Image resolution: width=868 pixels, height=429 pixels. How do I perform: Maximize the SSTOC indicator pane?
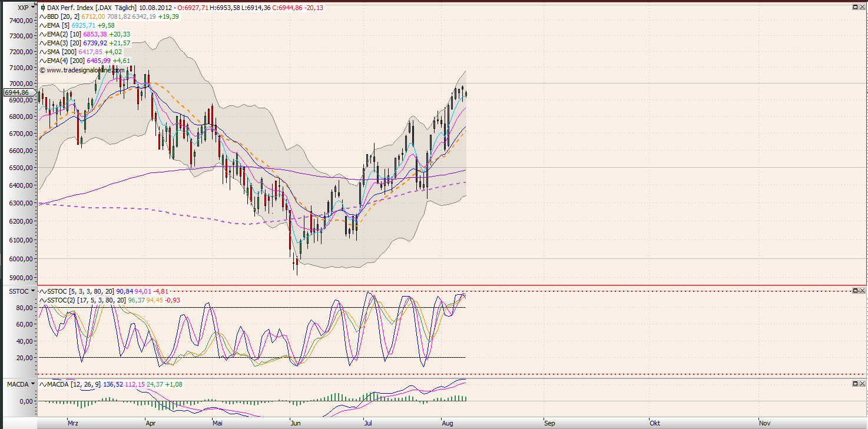855,291
